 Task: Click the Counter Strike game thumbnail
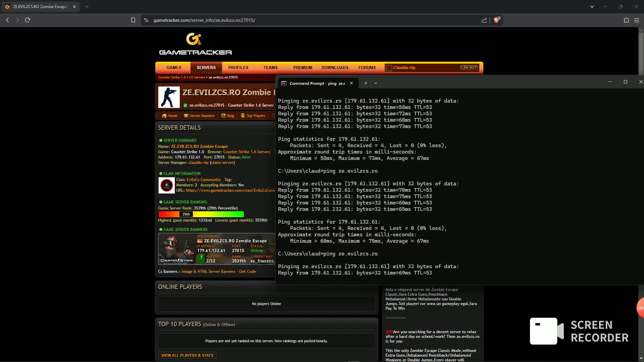pyautogui.click(x=169, y=97)
